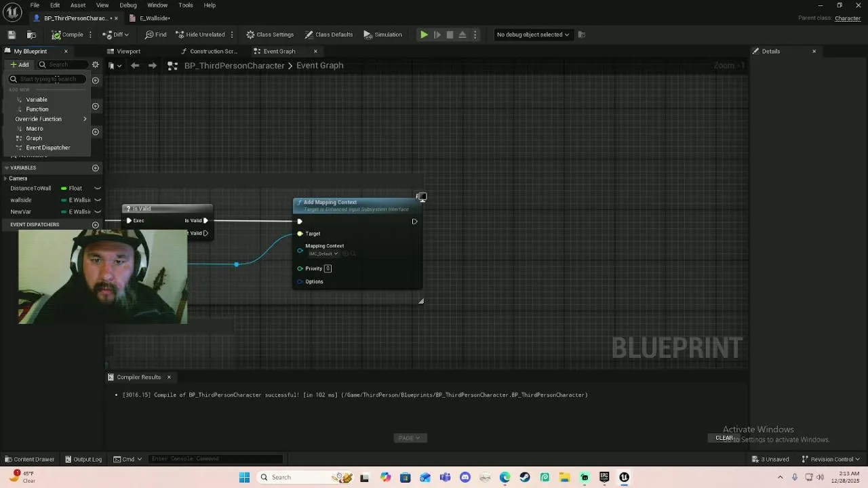Click the 3 Unsaved indicator
Screen dimensions: 868x488
[x=770, y=459]
